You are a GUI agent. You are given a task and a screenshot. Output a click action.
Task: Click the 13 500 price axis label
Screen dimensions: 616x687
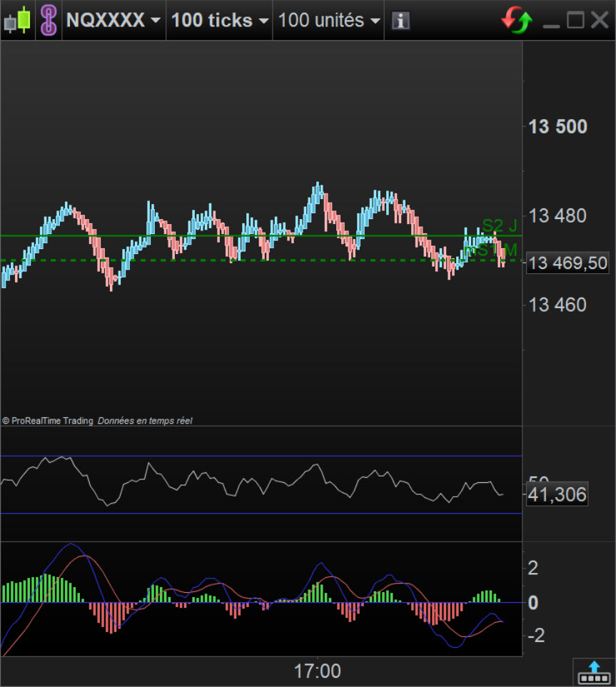pyautogui.click(x=557, y=127)
